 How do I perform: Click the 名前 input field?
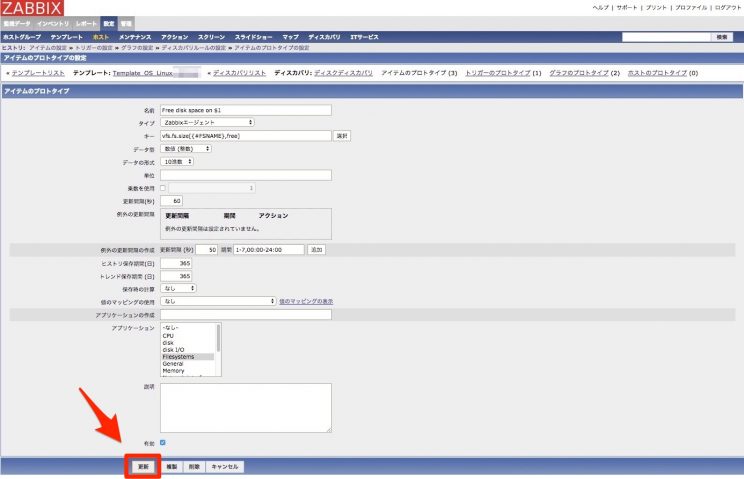tap(245, 110)
